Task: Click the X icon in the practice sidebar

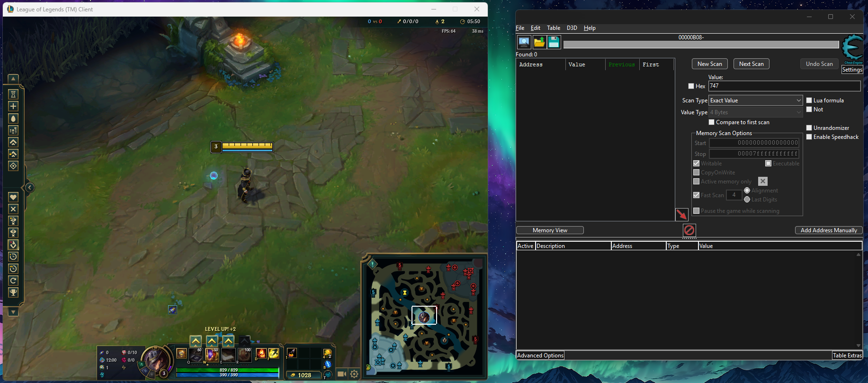Action: pyautogui.click(x=13, y=209)
